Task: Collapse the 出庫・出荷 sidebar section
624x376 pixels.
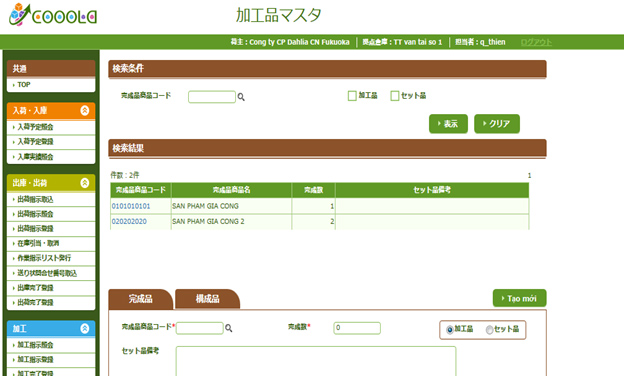Action: 84,183
